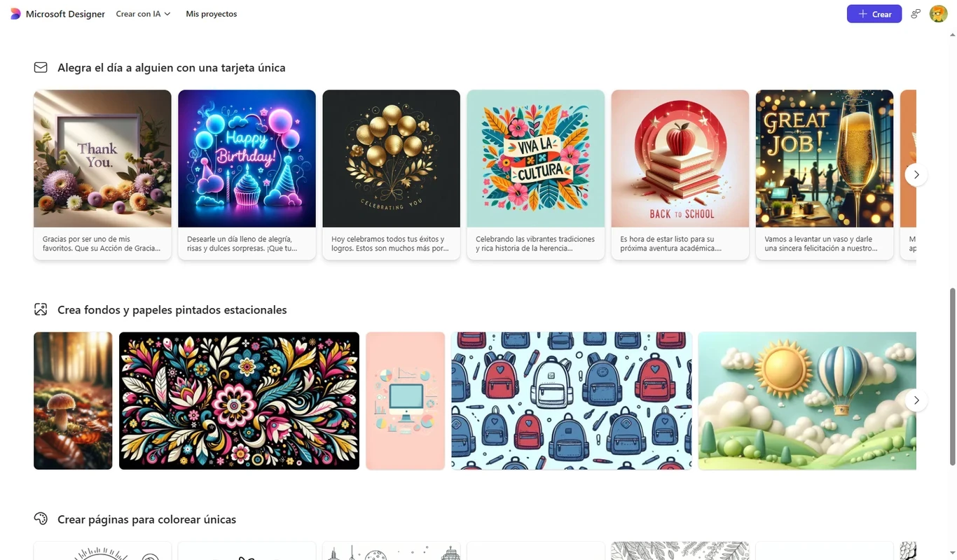Open the Great Job champagne card

pos(824,175)
